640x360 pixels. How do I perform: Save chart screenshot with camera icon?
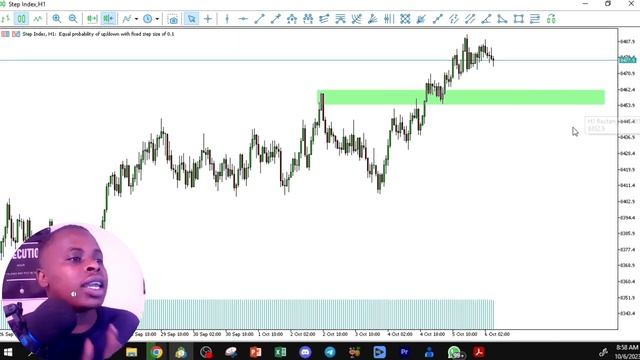[173, 19]
